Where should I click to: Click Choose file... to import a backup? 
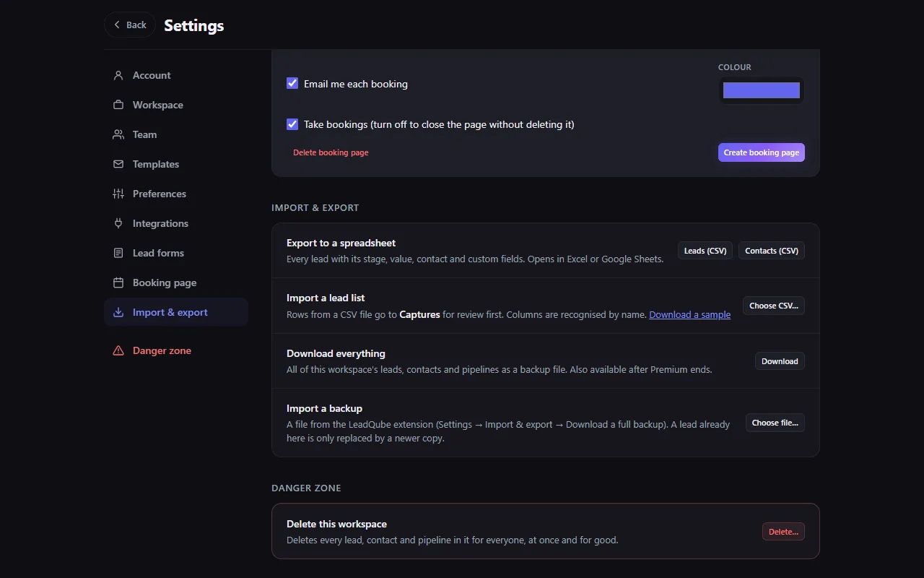tap(775, 423)
